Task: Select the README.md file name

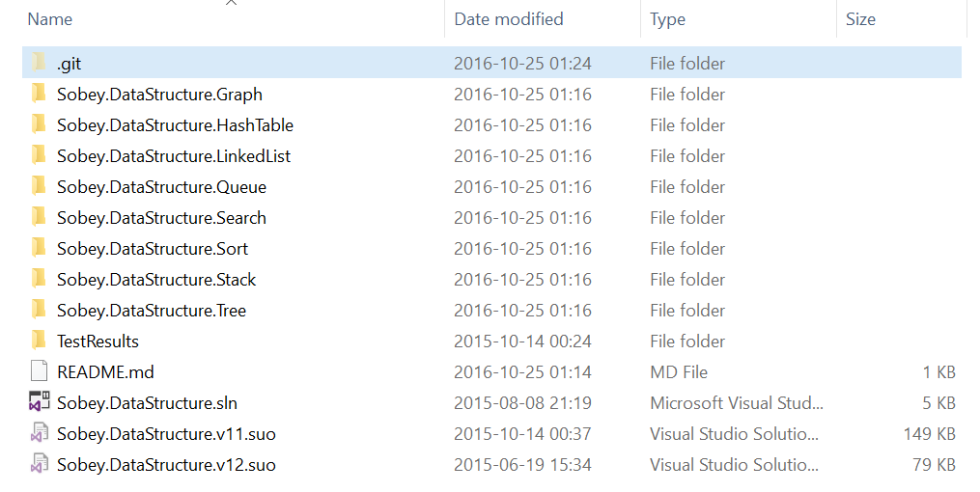Action: 105,372
